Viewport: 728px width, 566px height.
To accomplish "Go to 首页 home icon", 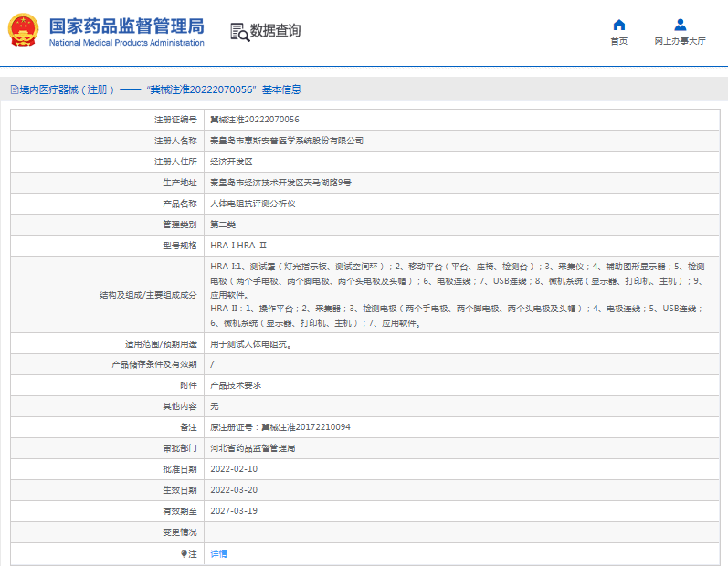I will (619, 25).
